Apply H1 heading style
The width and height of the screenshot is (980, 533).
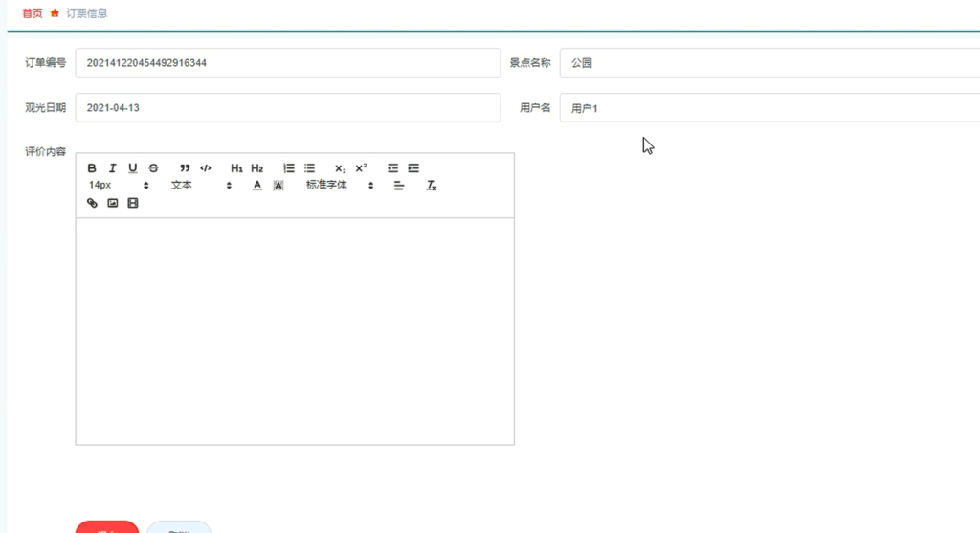[236, 168]
